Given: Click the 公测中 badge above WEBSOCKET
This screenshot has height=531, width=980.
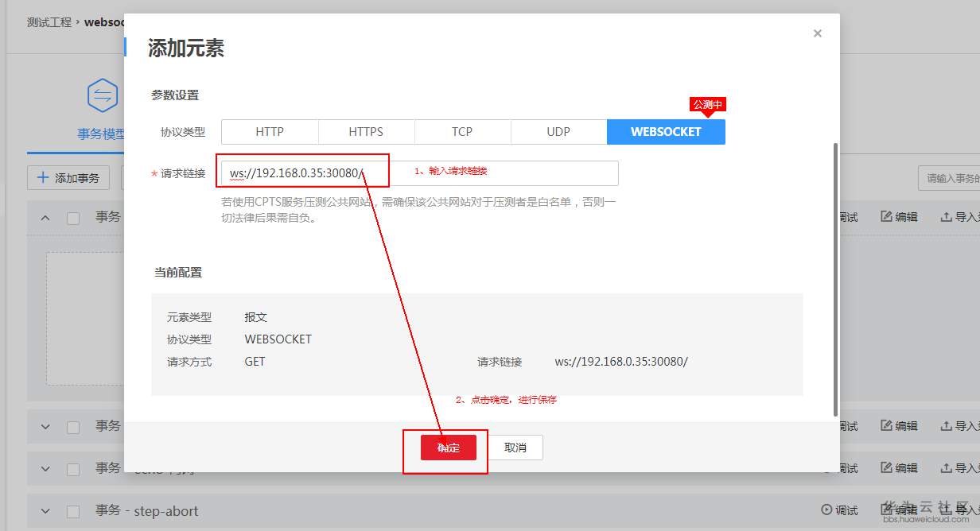Looking at the screenshot, I should coord(707,105).
